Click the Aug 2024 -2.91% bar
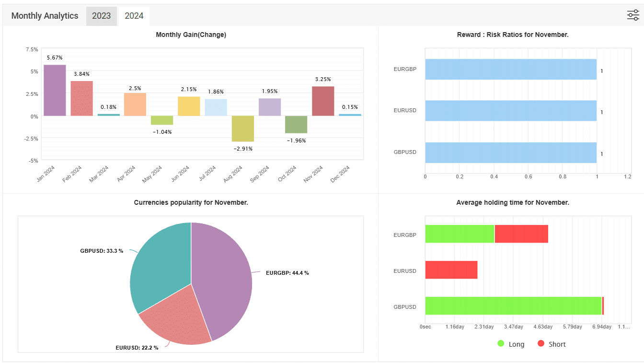644x363 pixels. 243,129
